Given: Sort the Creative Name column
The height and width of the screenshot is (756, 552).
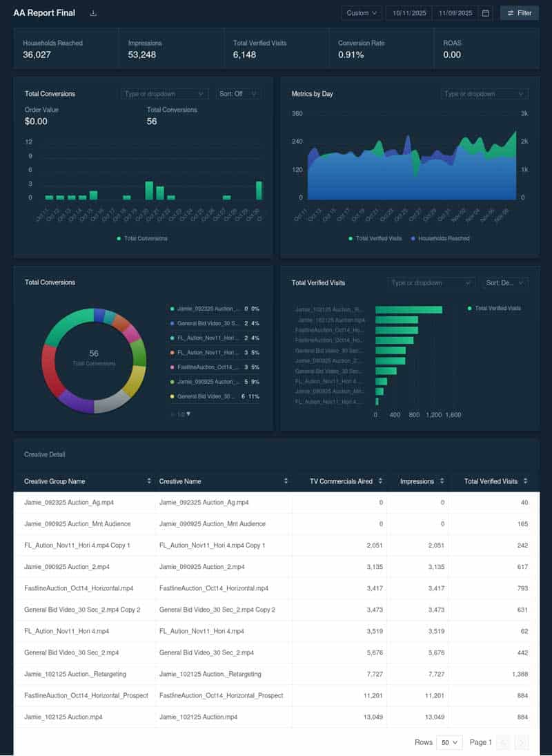Looking at the screenshot, I should coord(286,481).
